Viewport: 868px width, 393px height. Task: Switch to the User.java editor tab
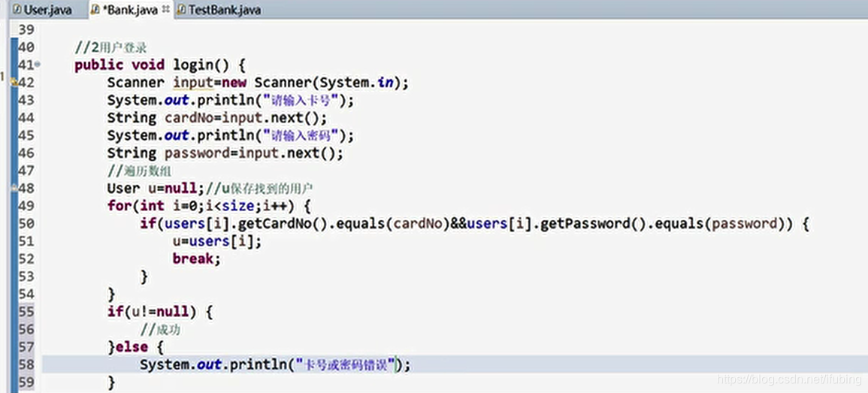pos(42,10)
